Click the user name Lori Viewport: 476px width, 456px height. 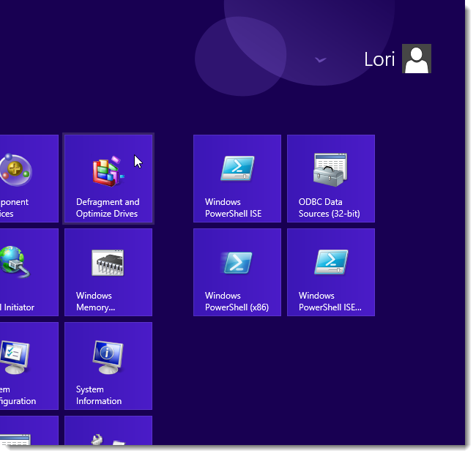tap(379, 59)
